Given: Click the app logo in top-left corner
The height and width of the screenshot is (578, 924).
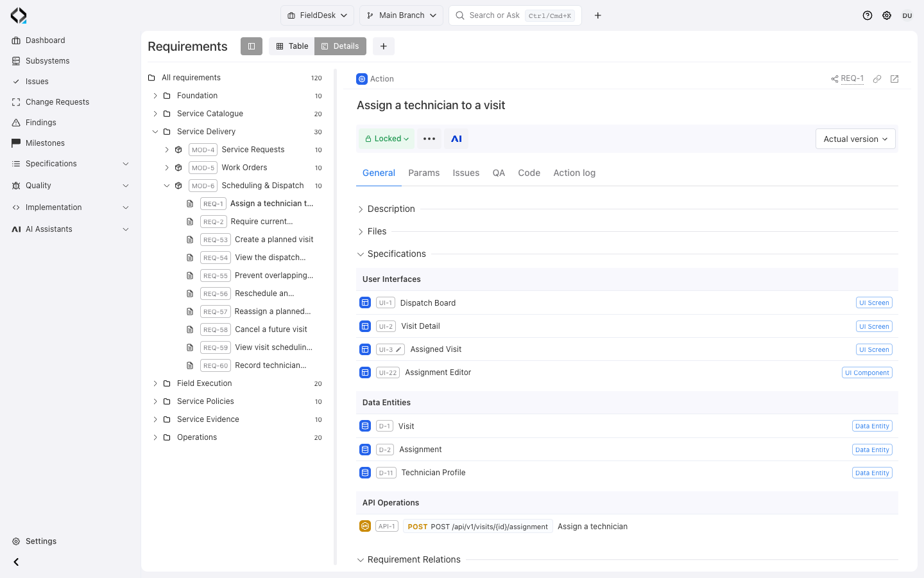Looking at the screenshot, I should 19,15.
